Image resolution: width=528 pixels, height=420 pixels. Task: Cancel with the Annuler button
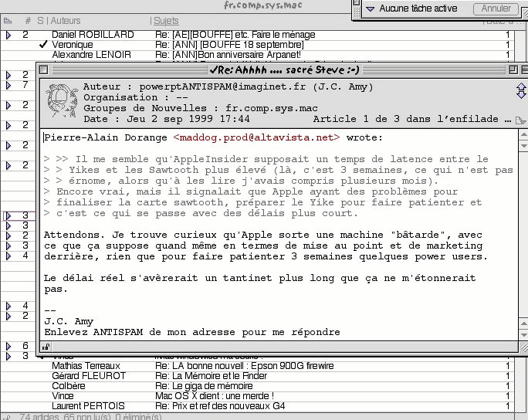(496, 8)
